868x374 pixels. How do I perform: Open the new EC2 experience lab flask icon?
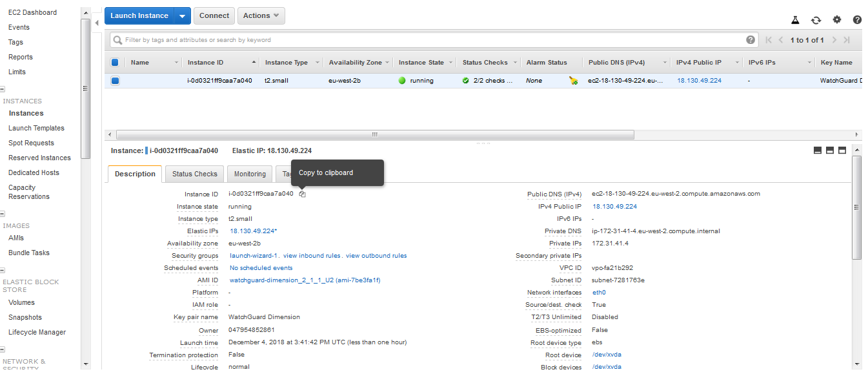795,20
